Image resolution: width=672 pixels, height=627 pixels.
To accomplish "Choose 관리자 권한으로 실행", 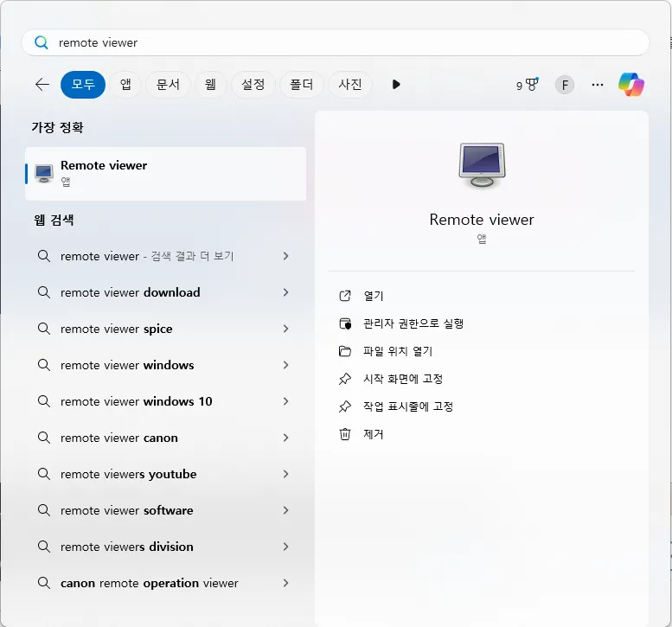I will 413,323.
